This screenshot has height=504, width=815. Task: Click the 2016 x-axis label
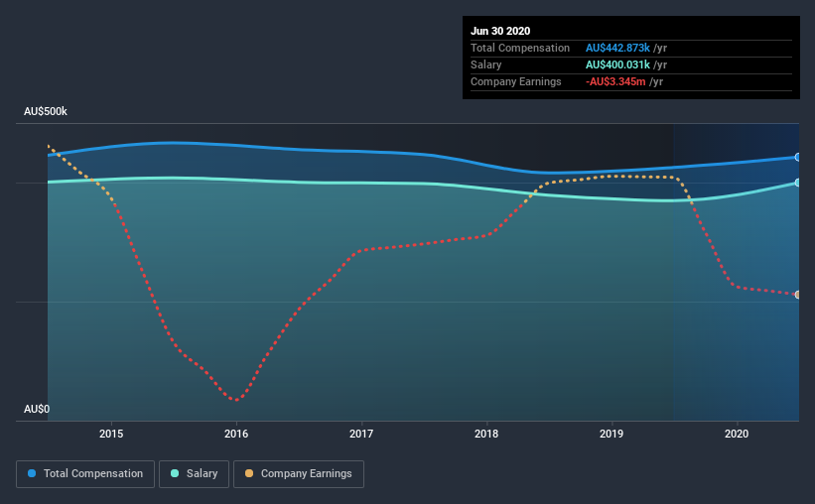pyautogui.click(x=236, y=434)
